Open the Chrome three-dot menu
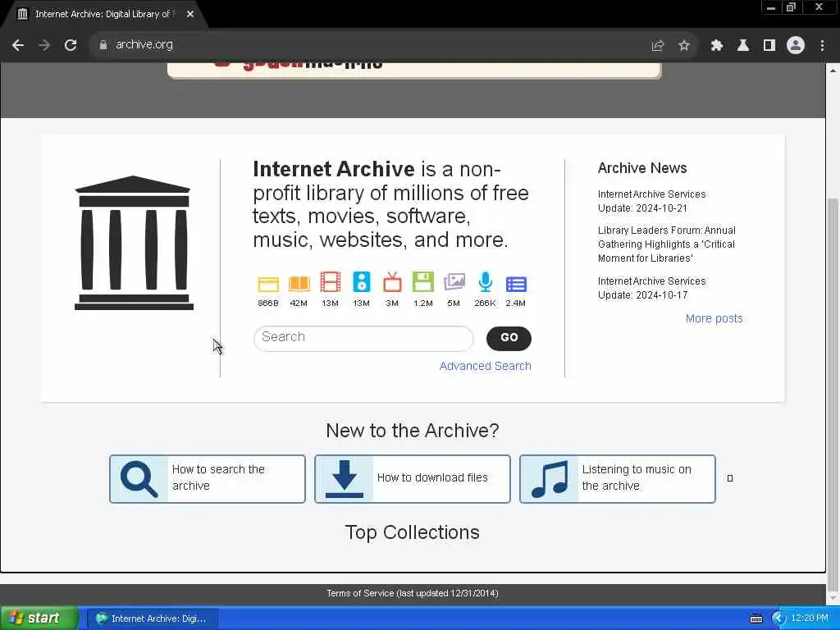The width and height of the screenshot is (840, 630). [x=822, y=46]
